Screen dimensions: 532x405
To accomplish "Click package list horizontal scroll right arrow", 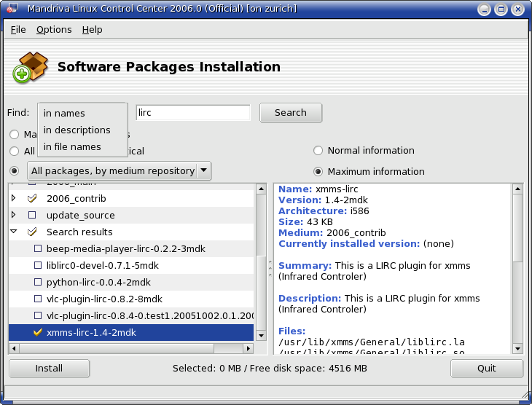I will (249, 348).
